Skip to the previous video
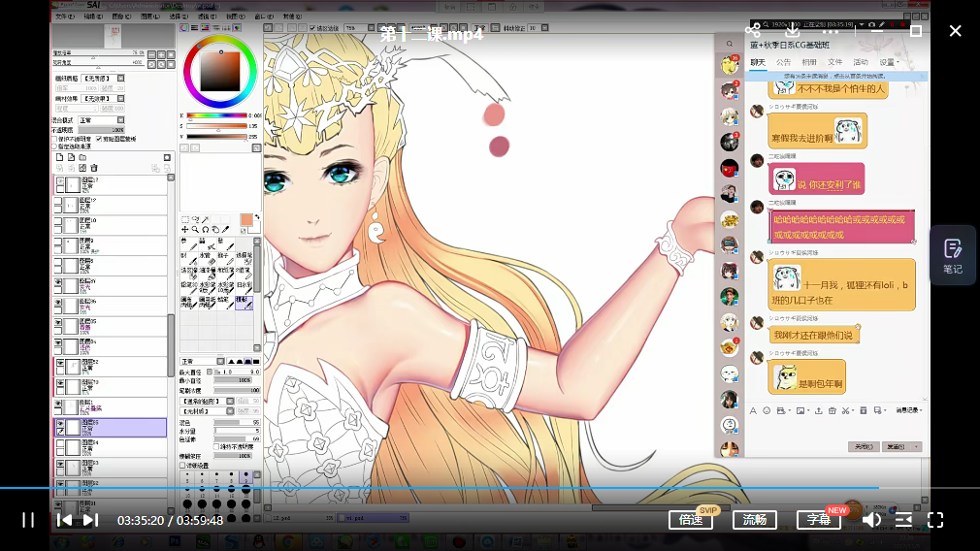Image resolution: width=980 pixels, height=551 pixels. pyautogui.click(x=64, y=520)
